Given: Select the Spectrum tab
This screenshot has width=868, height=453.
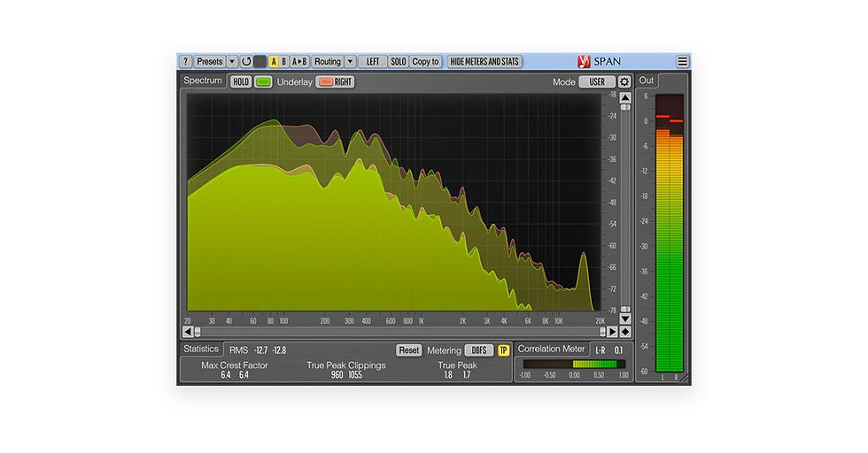Looking at the screenshot, I should tap(203, 81).
